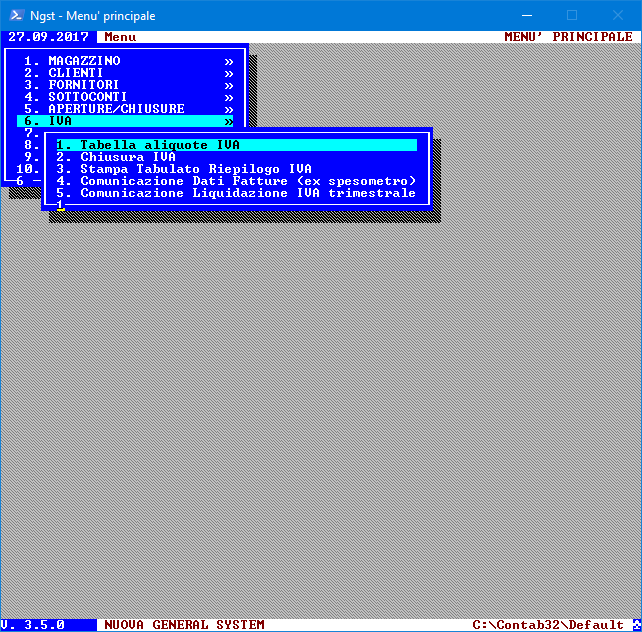This screenshot has width=642, height=632.
Task: Choose 3. FORNITORI from main menu
Action: [84, 85]
